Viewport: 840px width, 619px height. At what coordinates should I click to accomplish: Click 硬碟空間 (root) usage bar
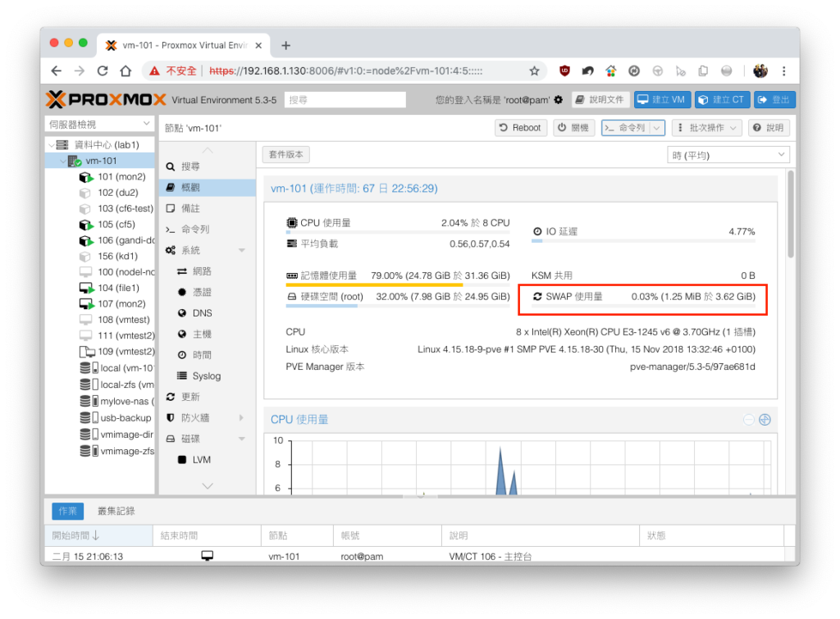pos(398,307)
